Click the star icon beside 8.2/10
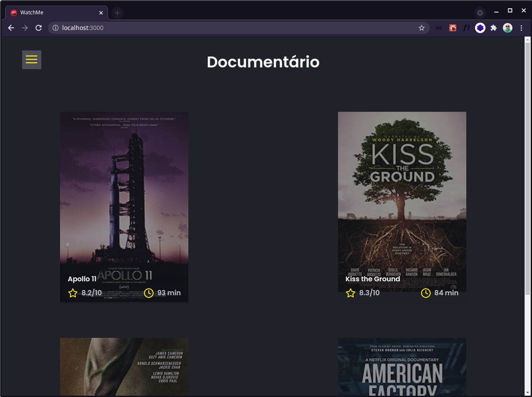Viewport: 532px width, 397px height. point(73,293)
